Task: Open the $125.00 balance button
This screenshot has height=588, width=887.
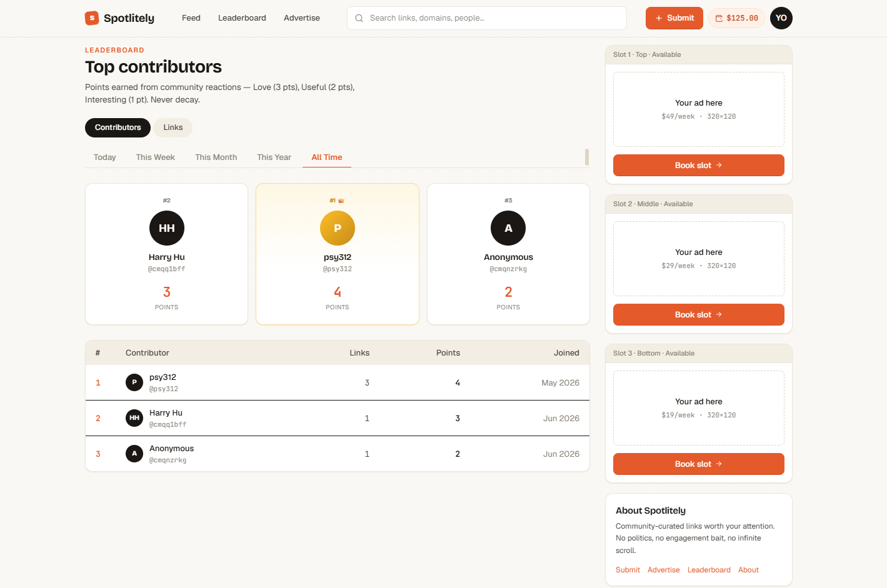Action: point(736,18)
